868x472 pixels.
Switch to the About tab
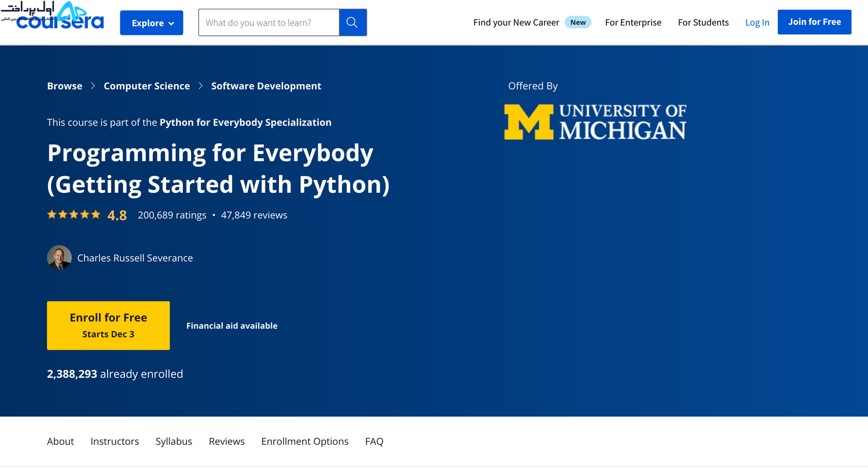coord(60,441)
